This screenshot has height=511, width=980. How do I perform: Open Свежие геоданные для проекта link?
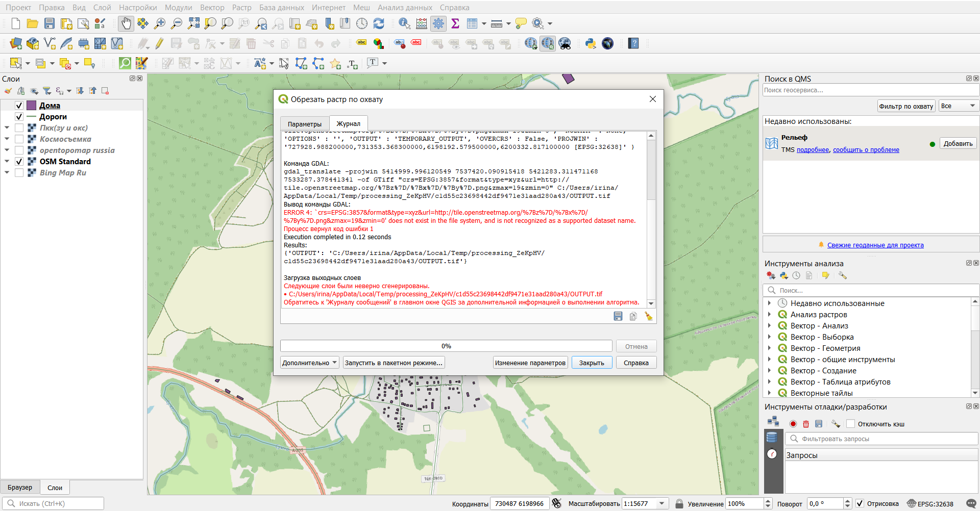click(875, 245)
